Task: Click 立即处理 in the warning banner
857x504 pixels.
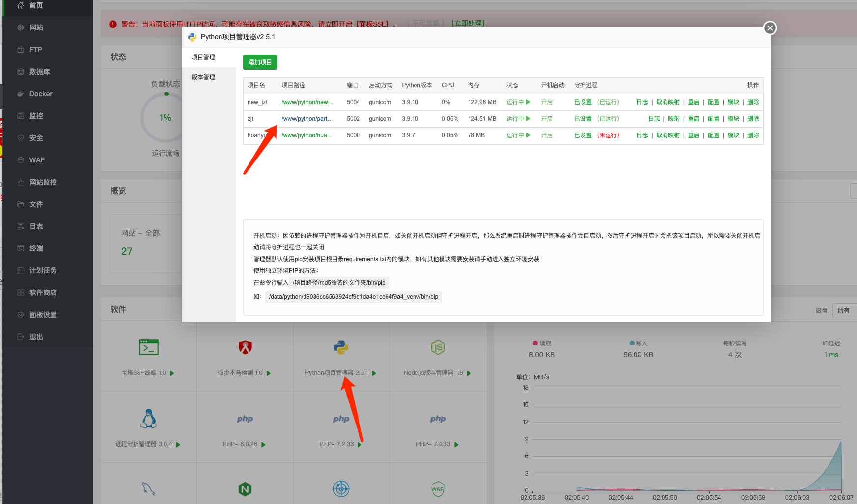Action: tap(468, 23)
